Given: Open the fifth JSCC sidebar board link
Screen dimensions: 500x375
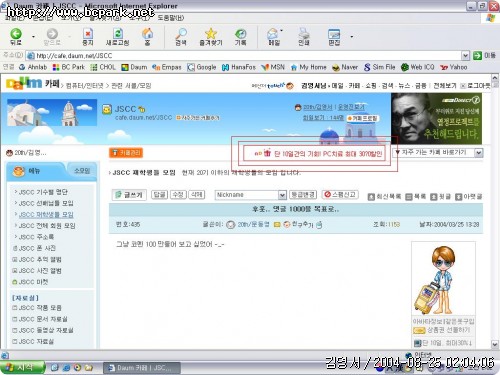Looking at the screenshot, I should point(36,237).
